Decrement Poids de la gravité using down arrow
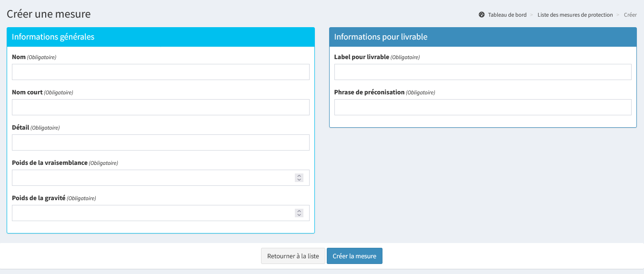 pyautogui.click(x=299, y=215)
